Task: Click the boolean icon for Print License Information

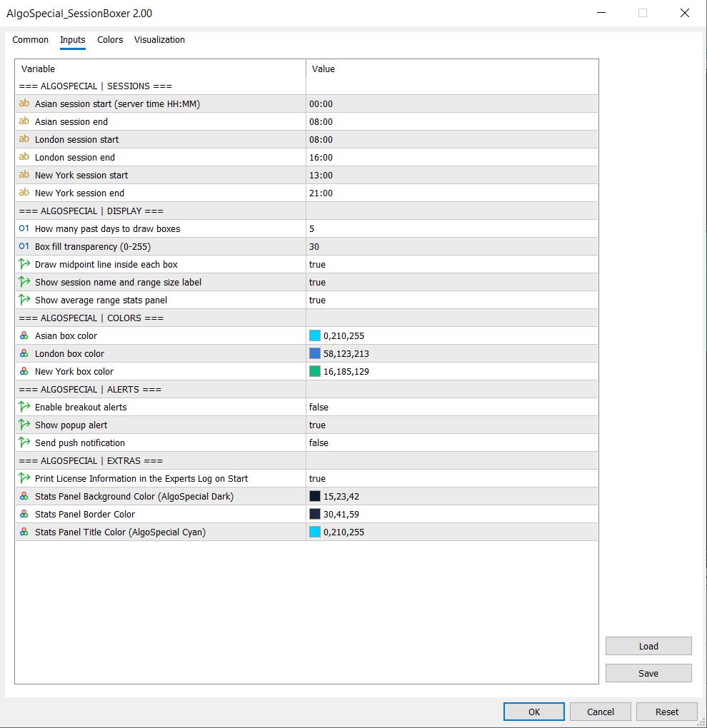Action: point(24,478)
